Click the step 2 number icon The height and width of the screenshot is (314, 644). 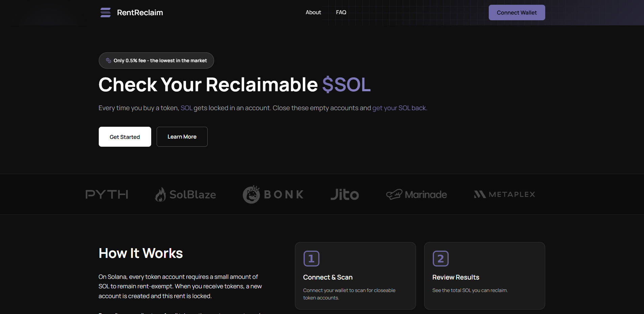click(441, 259)
